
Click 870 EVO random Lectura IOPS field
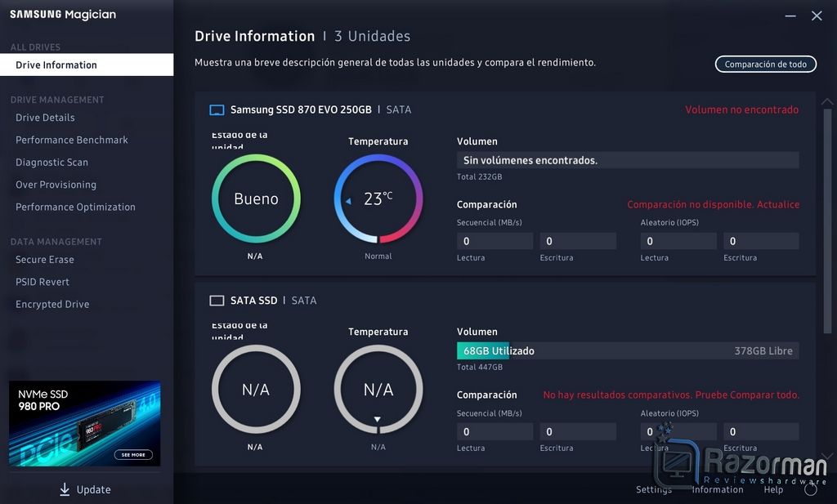[x=678, y=241]
